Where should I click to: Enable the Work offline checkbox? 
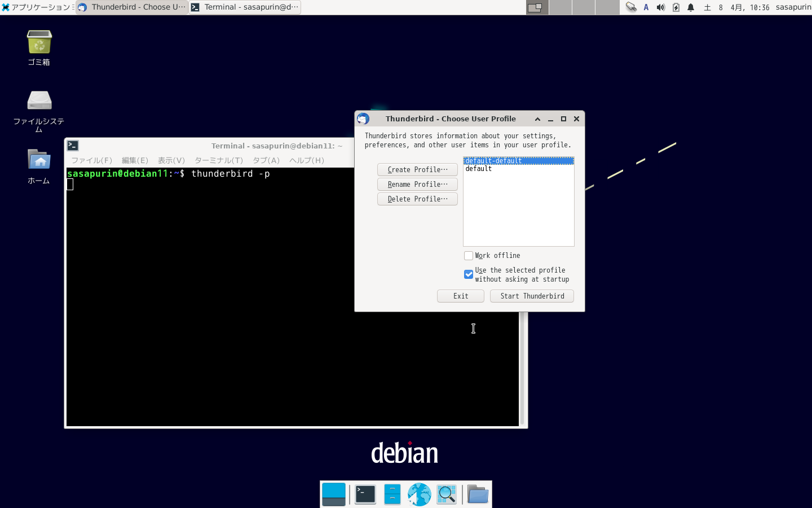(x=469, y=256)
